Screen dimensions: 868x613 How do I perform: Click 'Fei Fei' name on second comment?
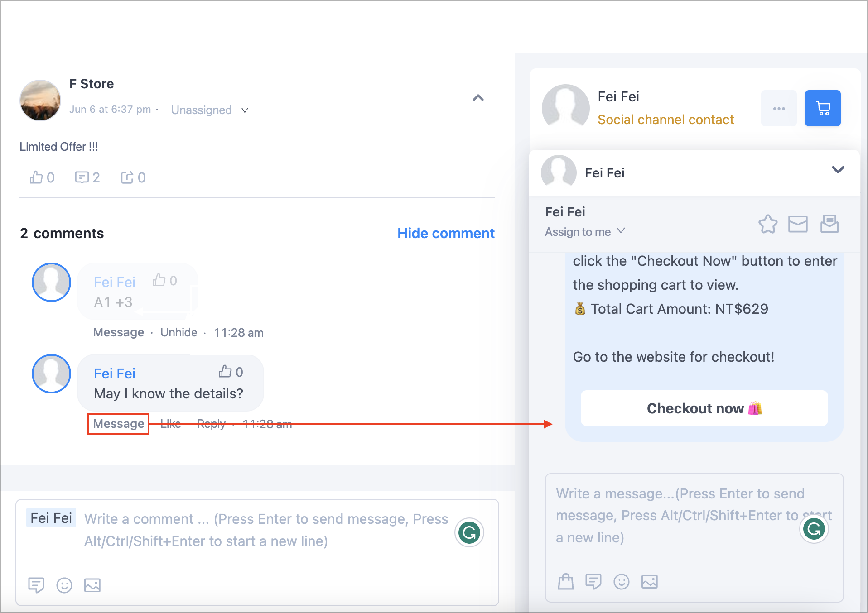115,374
